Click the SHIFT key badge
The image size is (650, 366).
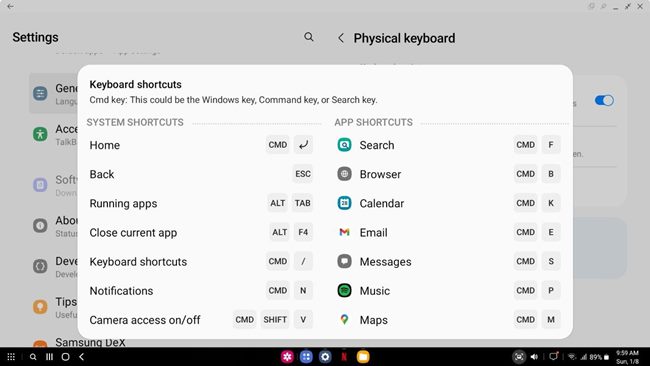(275, 320)
